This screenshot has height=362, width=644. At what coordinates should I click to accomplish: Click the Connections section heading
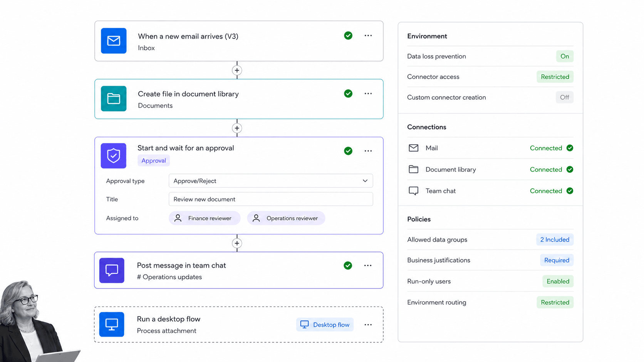pyautogui.click(x=427, y=127)
